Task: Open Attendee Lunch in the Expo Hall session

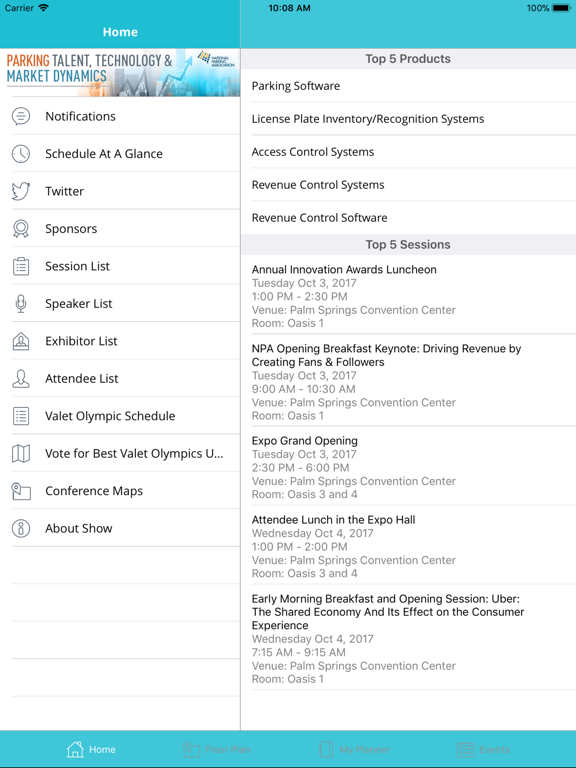Action: [408, 546]
